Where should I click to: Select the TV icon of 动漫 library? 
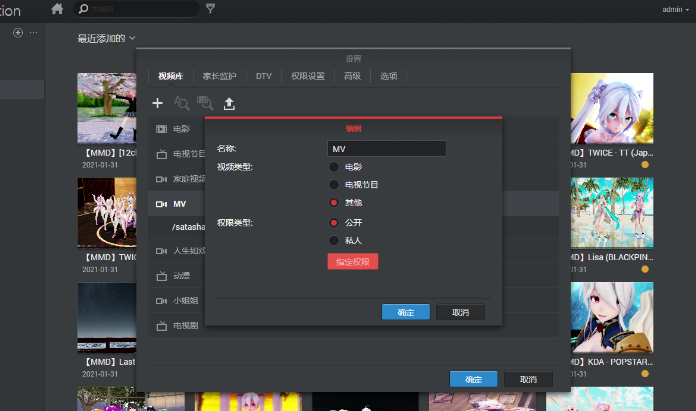pos(162,277)
